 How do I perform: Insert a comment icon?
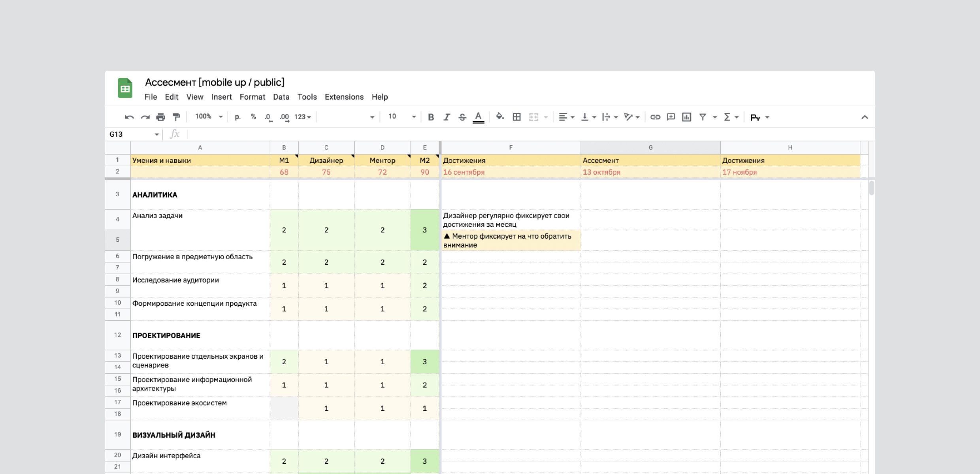pos(671,117)
